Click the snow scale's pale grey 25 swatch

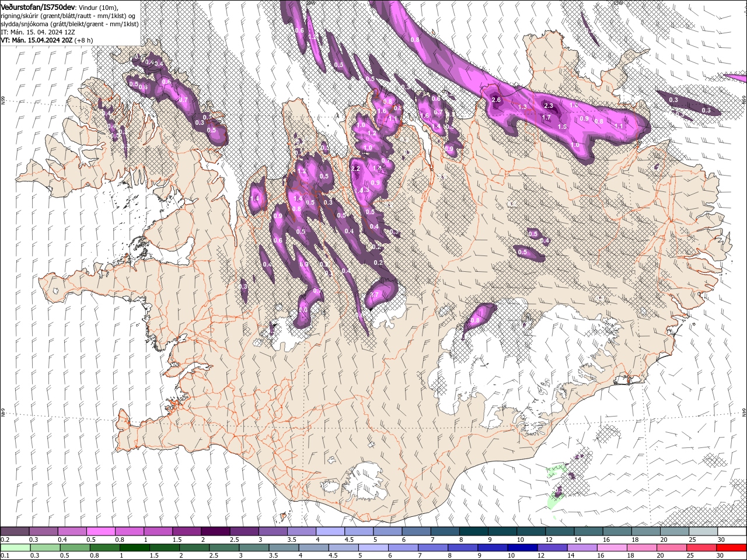tap(703, 531)
